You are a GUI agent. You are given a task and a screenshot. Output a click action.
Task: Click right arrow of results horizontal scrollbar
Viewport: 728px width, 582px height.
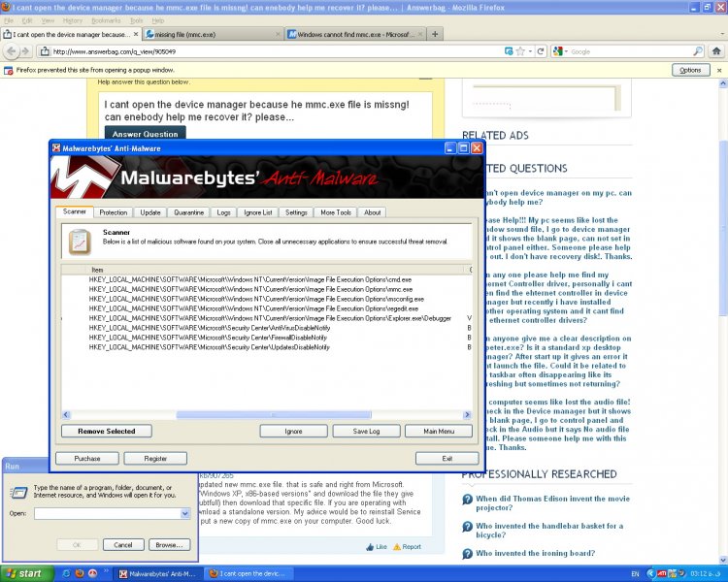click(467, 415)
